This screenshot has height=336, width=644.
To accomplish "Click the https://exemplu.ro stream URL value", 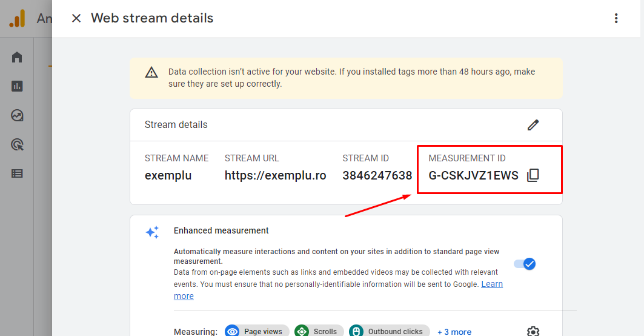I will tap(275, 176).
